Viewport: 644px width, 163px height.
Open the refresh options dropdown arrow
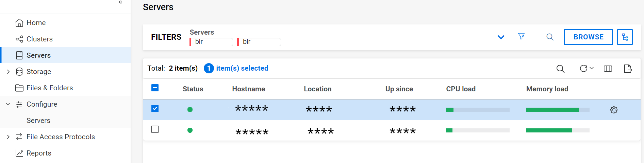tap(592, 68)
